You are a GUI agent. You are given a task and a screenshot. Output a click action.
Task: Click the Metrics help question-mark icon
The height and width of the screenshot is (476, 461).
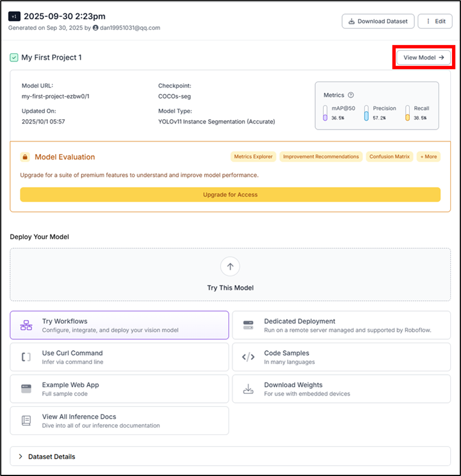[351, 95]
